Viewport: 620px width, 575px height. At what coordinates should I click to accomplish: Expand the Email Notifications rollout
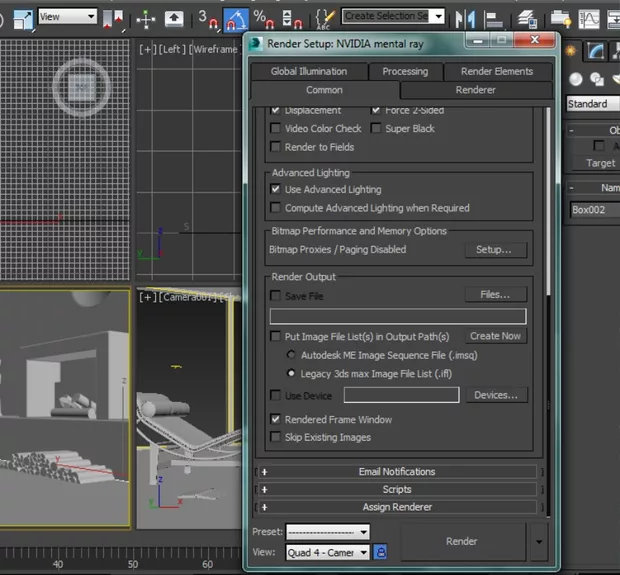point(397,471)
